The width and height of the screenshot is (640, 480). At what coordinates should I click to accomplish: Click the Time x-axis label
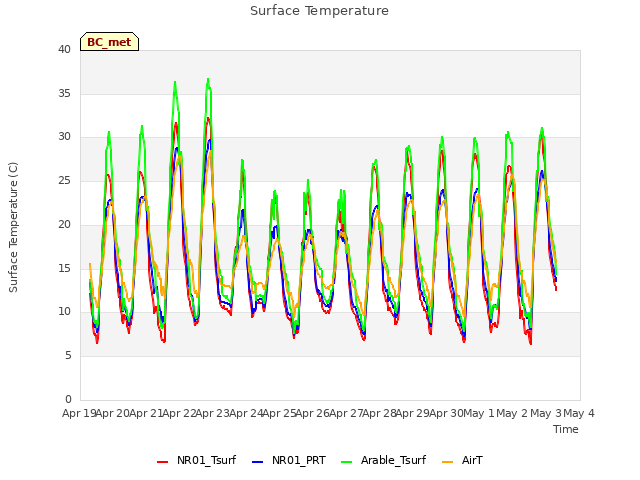click(x=566, y=429)
